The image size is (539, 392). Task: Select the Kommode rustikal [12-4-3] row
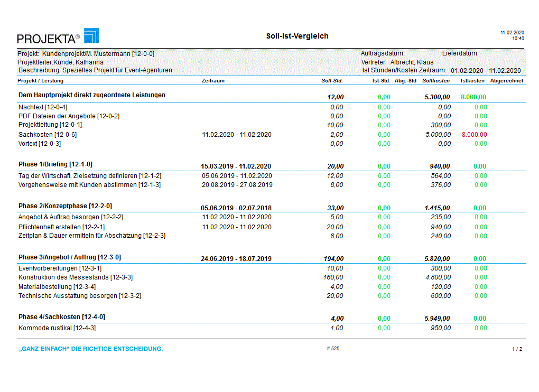tap(57, 328)
